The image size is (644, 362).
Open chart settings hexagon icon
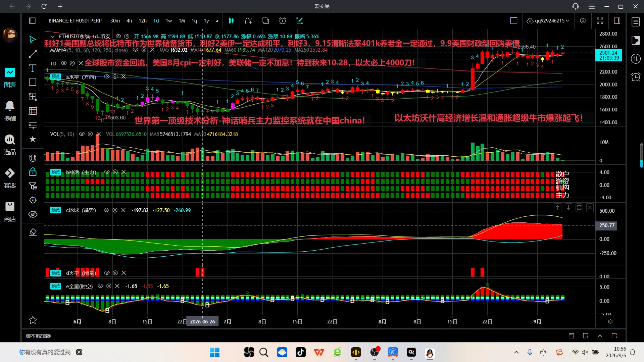click(x=583, y=21)
